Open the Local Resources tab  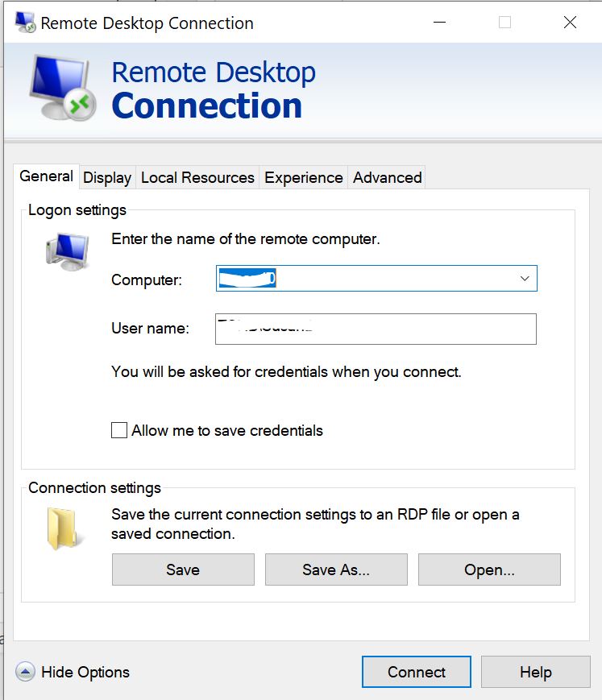(197, 178)
